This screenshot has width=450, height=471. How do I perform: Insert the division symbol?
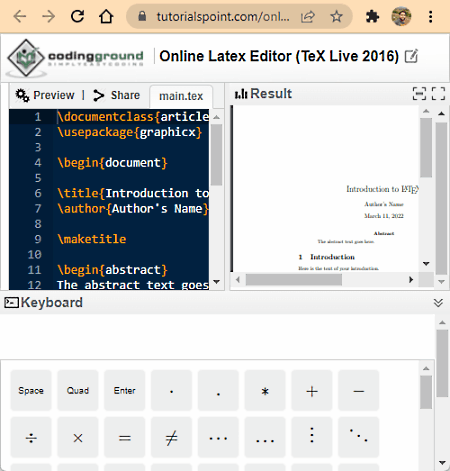(31, 437)
